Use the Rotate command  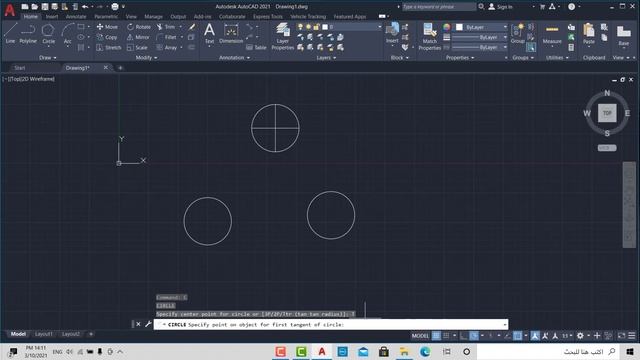pyautogui.click(x=139, y=27)
